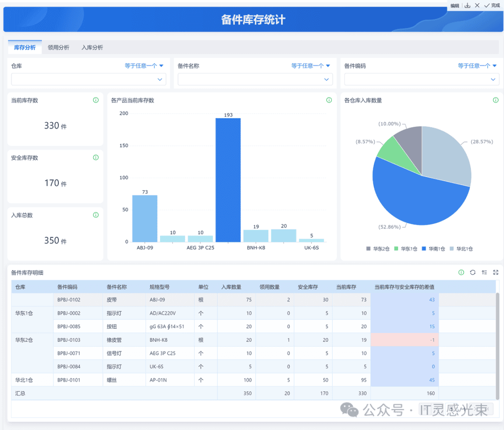The height and width of the screenshot is (430, 504).
Task: Click the 8.57% green pie slice
Action: (395, 153)
